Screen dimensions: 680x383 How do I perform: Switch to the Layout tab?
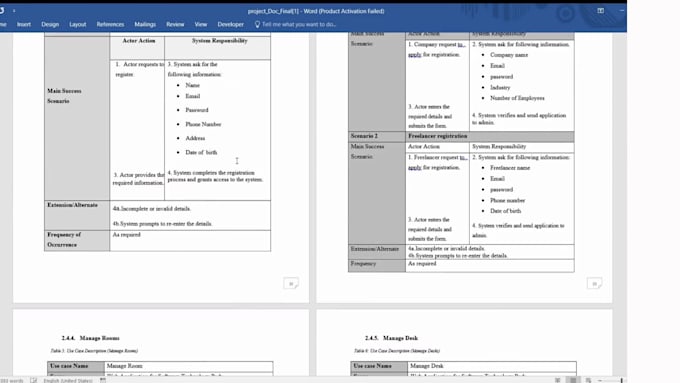coord(78,24)
